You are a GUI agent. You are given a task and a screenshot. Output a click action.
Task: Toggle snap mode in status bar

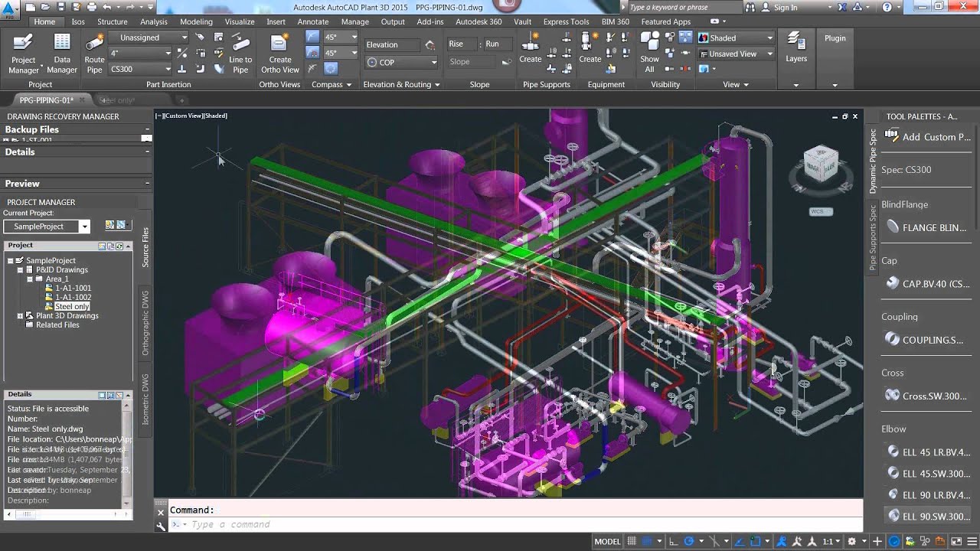(x=648, y=541)
